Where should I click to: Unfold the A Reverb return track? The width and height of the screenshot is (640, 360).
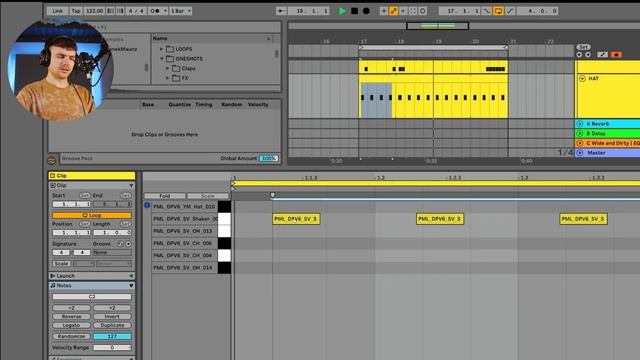pyautogui.click(x=580, y=124)
